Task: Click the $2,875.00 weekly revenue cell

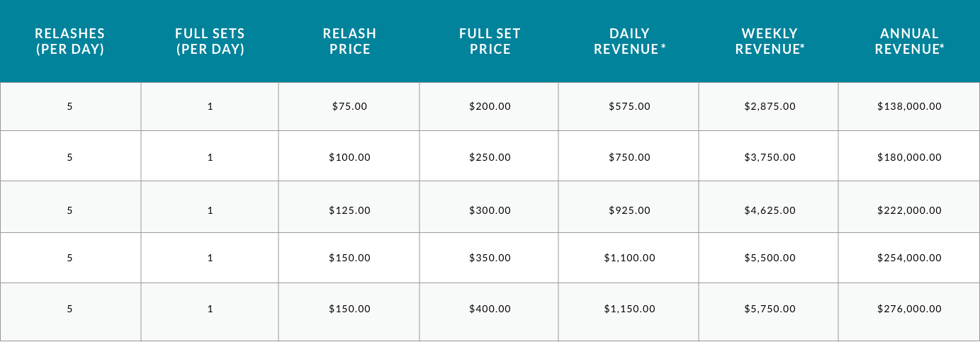Action: pos(770,106)
